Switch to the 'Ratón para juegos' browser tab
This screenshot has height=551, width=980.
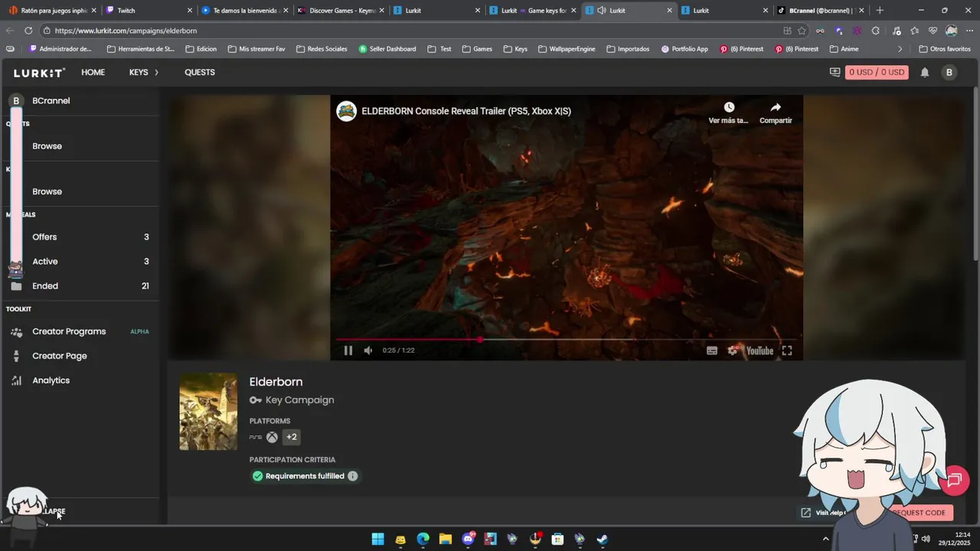click(x=52, y=11)
